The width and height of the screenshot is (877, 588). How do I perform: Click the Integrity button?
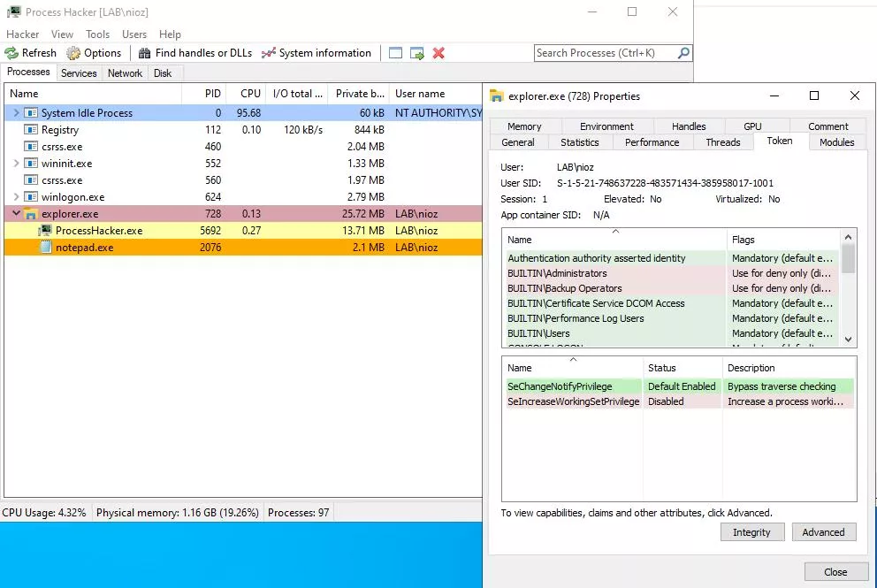751,531
